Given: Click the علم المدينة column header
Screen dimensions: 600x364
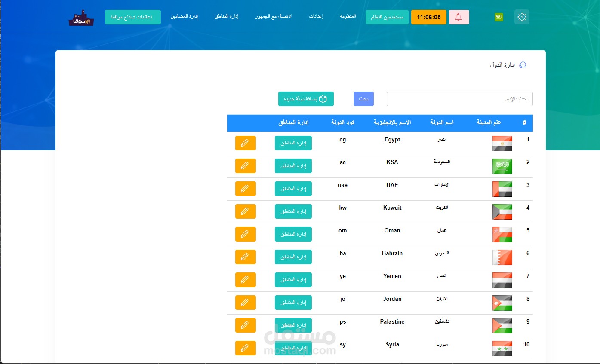Looking at the screenshot, I should tap(489, 123).
